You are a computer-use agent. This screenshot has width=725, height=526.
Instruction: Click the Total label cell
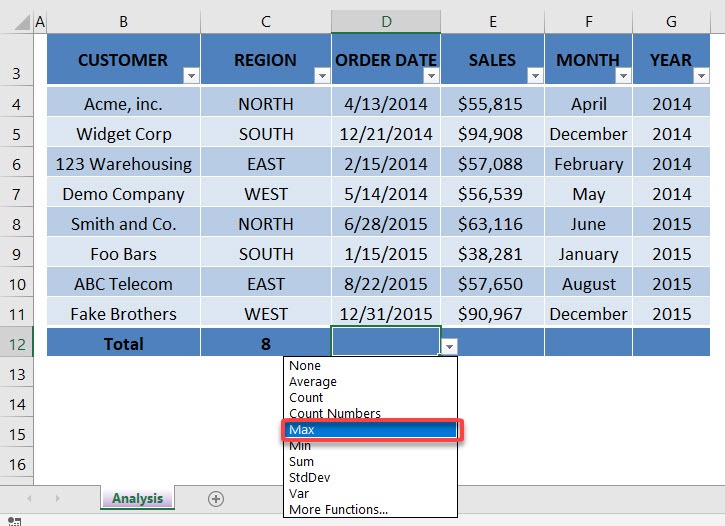[x=123, y=344]
